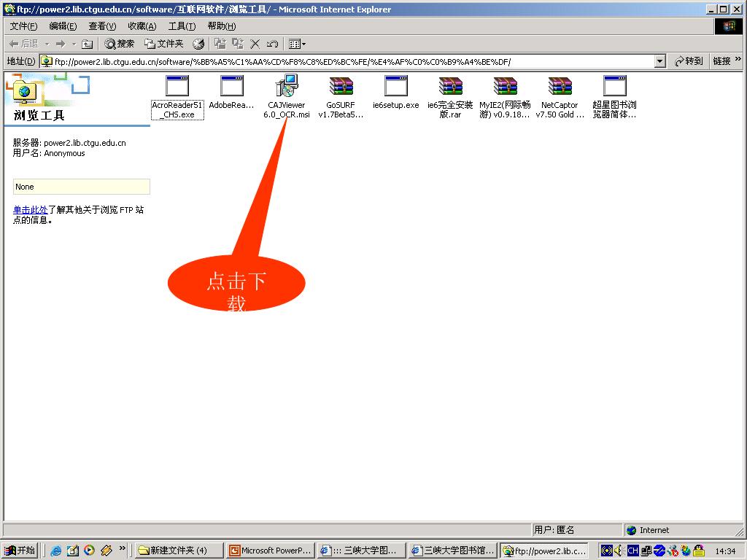Click the Windows logo throbber icon

coord(729,26)
